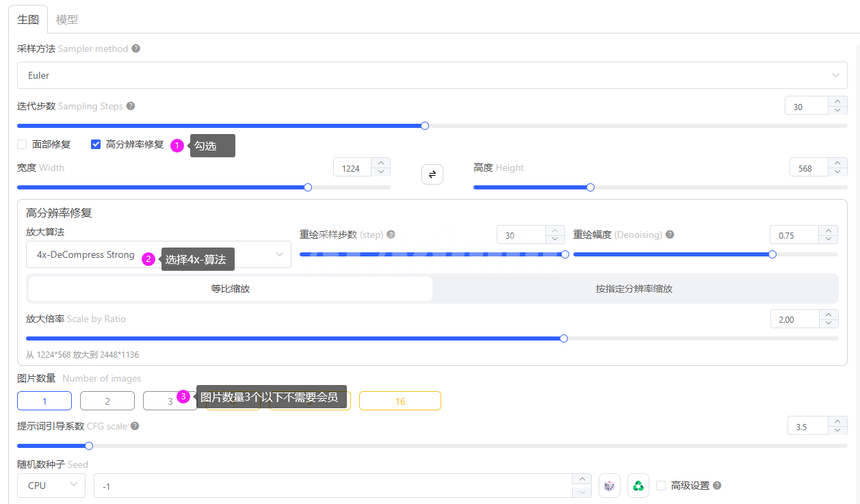Set image count to 2

[107, 401]
